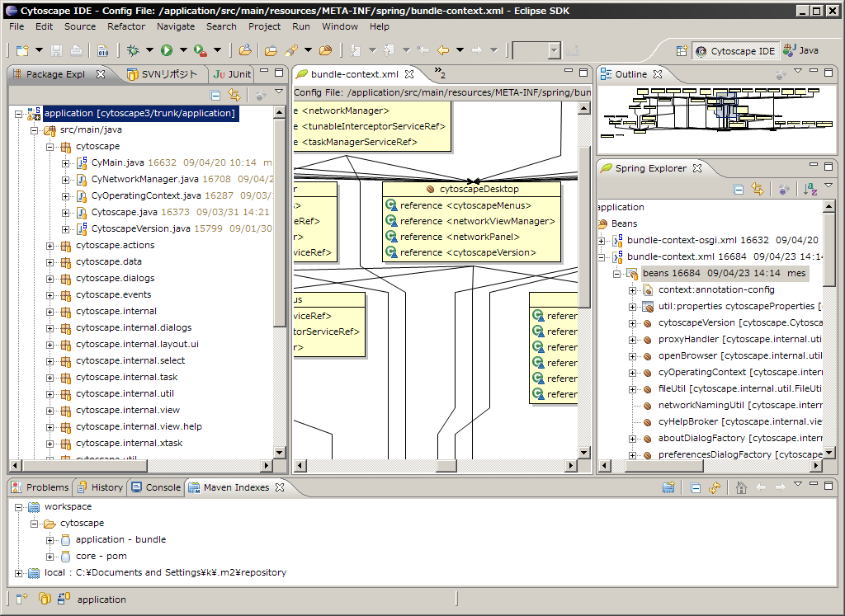
Task: Show hidden editor tabs list (»2)
Action: tap(440, 73)
